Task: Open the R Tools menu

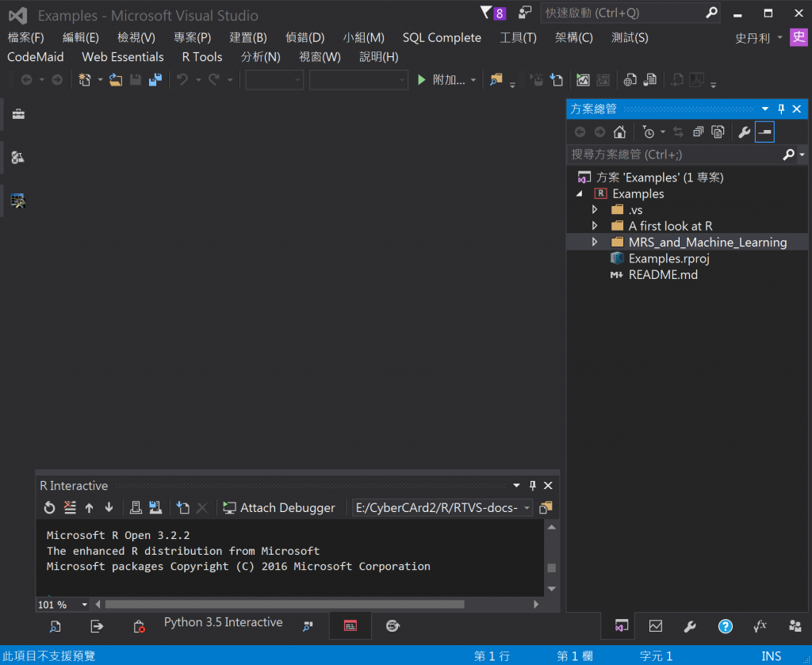Action: pyautogui.click(x=202, y=57)
